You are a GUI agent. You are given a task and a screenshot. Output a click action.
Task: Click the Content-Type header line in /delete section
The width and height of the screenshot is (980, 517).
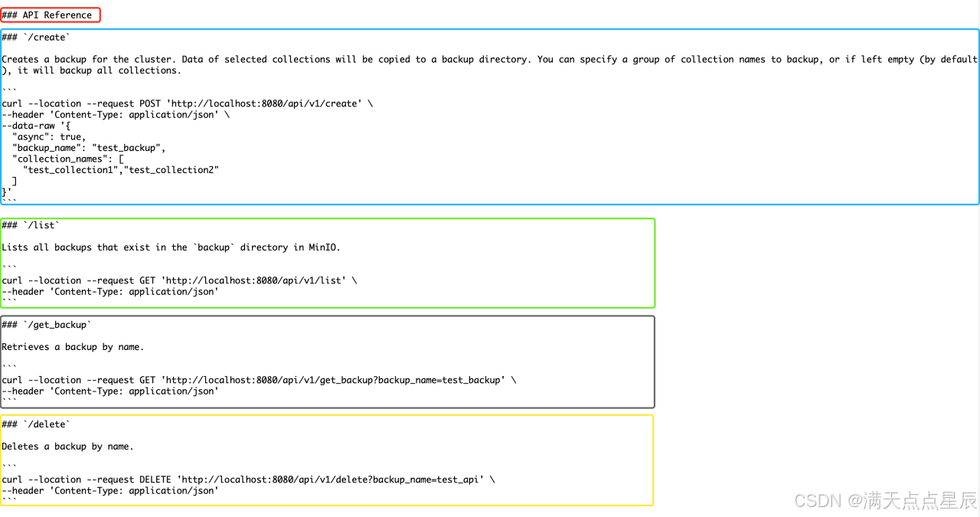click(x=110, y=491)
